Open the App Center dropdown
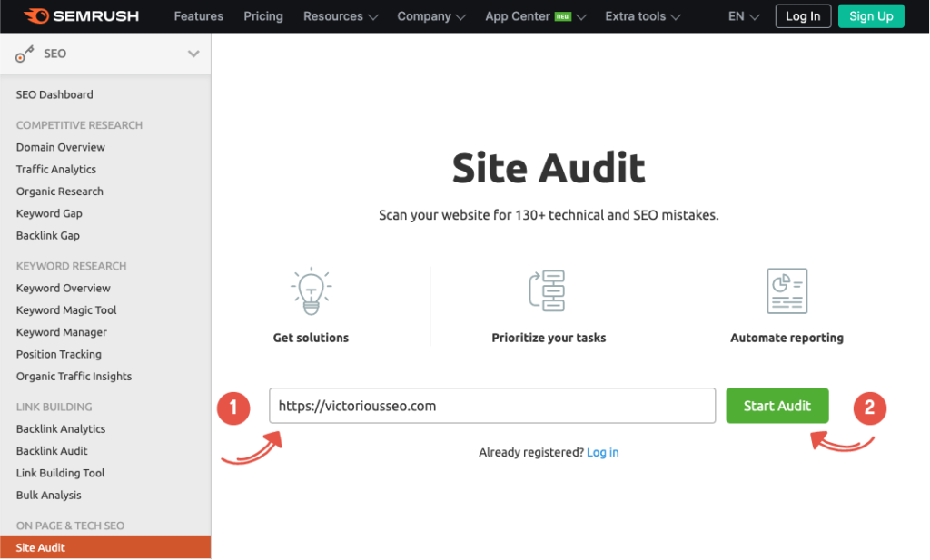930x560 pixels. (x=535, y=16)
